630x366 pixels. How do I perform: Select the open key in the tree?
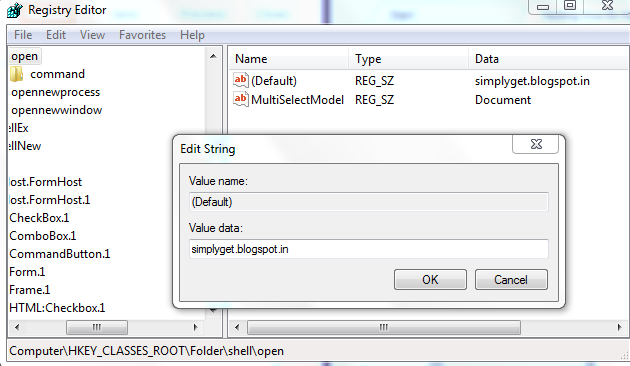coord(25,56)
